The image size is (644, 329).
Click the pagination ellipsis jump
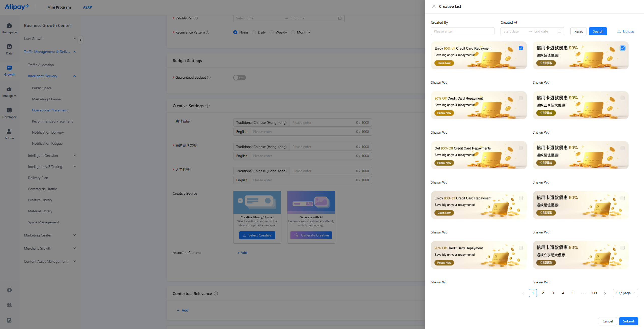coord(583,293)
